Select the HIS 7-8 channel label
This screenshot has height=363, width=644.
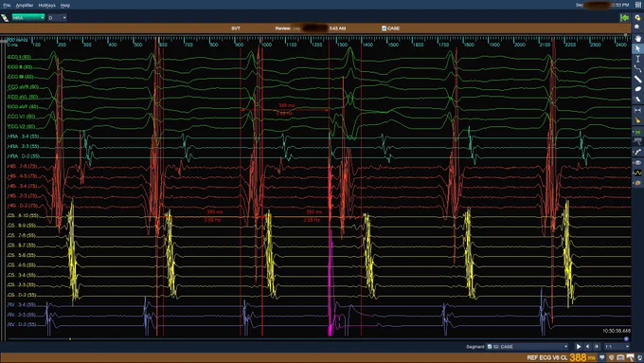(x=22, y=166)
